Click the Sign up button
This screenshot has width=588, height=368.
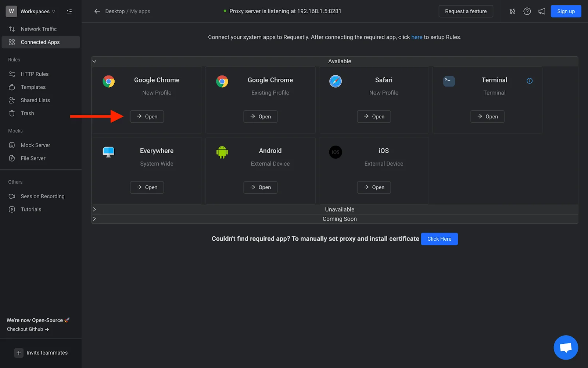[566, 11]
